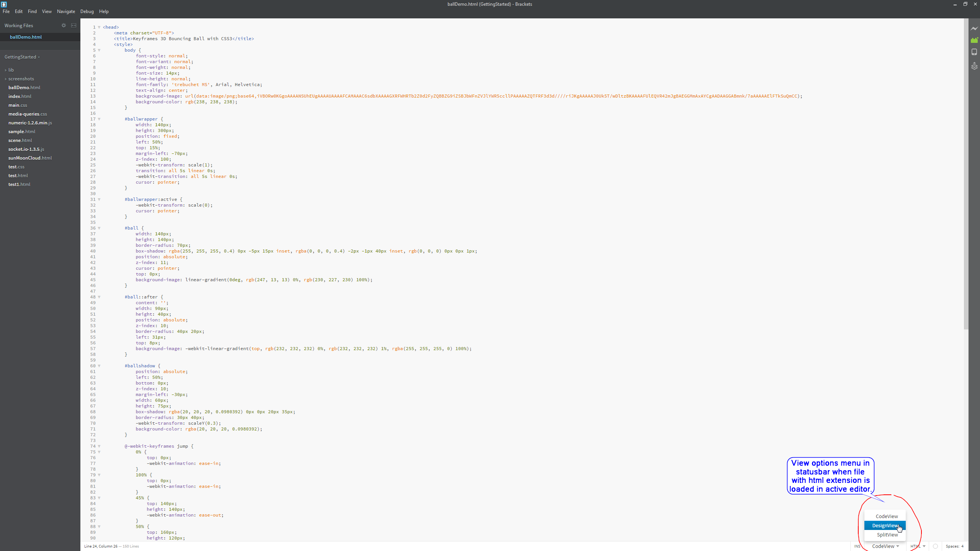Viewport: 980px width, 551px height.
Task: Select ballDemo.html in Working Files
Action: point(26,37)
